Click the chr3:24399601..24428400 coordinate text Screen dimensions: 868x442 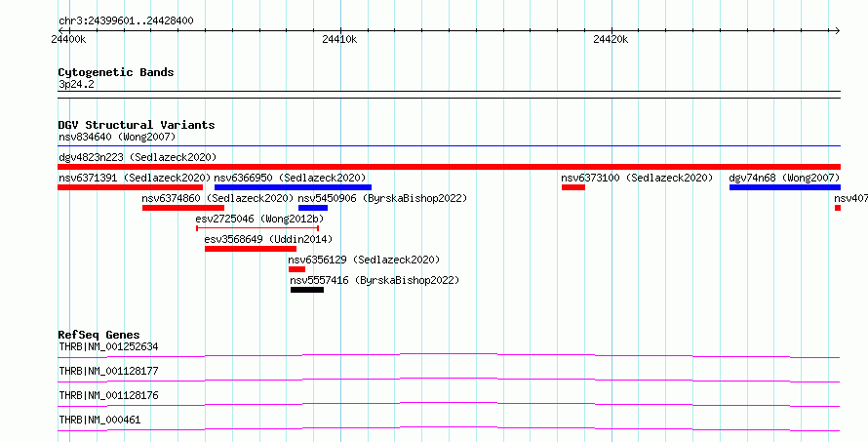tap(126, 20)
